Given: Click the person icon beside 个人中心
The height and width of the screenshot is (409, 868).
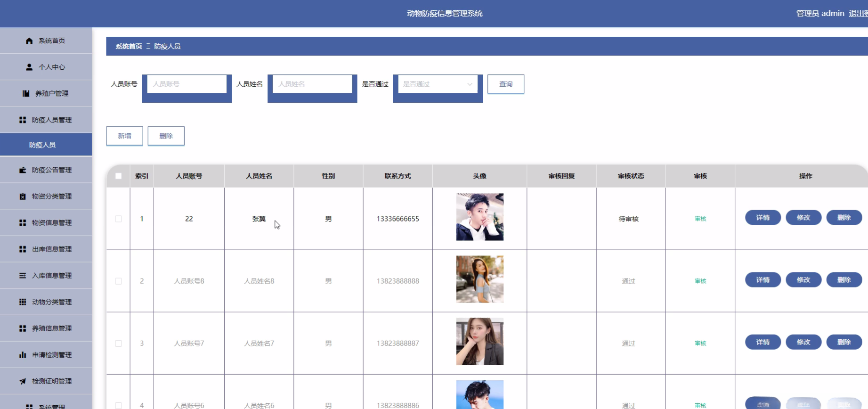Looking at the screenshot, I should pos(29,67).
